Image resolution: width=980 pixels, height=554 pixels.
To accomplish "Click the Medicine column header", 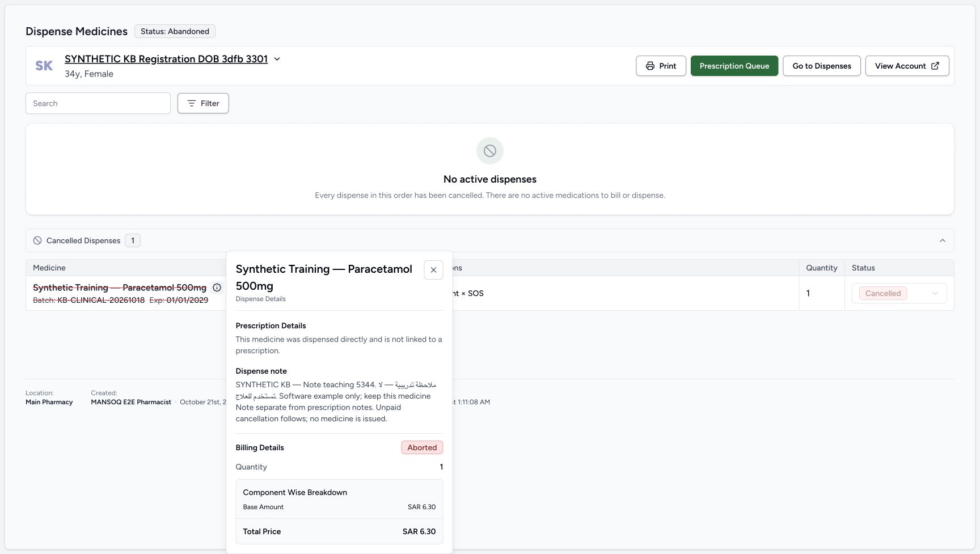I will pyautogui.click(x=49, y=268).
